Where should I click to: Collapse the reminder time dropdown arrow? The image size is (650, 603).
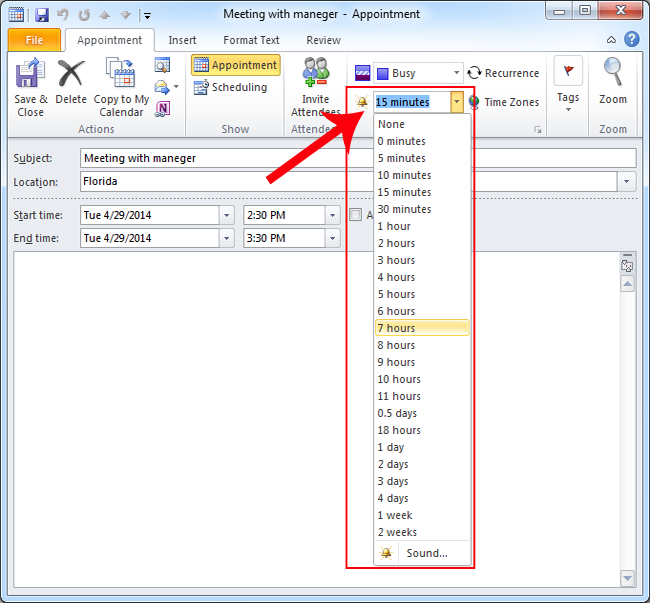(456, 102)
